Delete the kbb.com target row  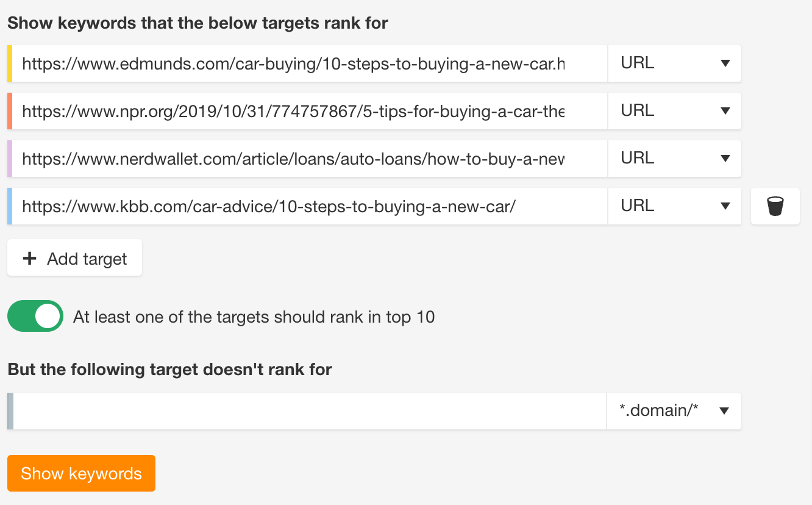click(x=775, y=206)
